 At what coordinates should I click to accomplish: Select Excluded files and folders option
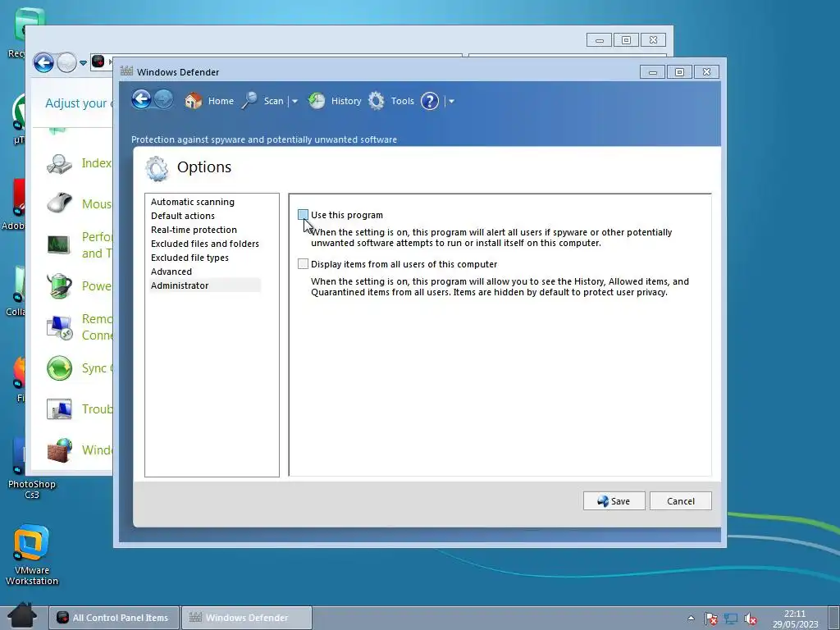pos(204,244)
